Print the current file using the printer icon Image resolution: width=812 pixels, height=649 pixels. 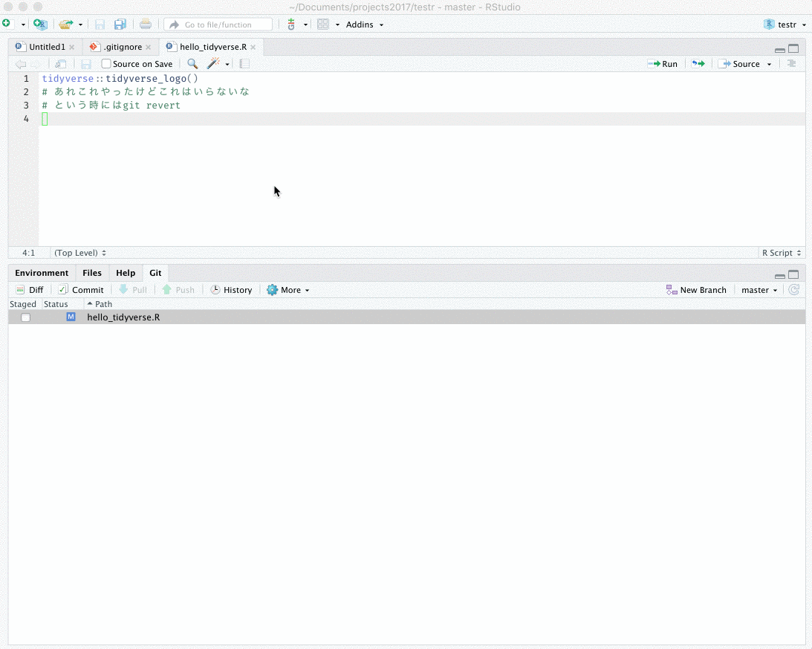(x=146, y=24)
